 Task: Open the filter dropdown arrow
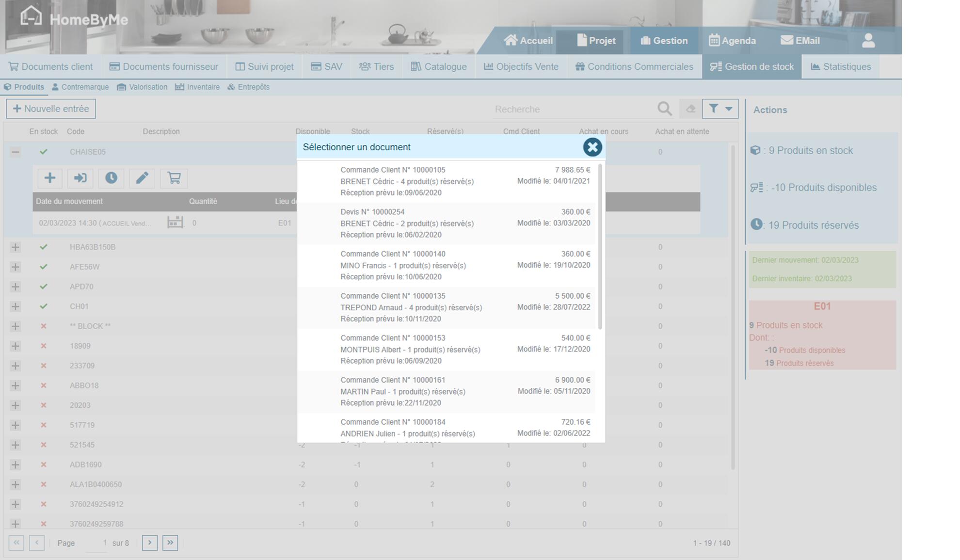[728, 109]
